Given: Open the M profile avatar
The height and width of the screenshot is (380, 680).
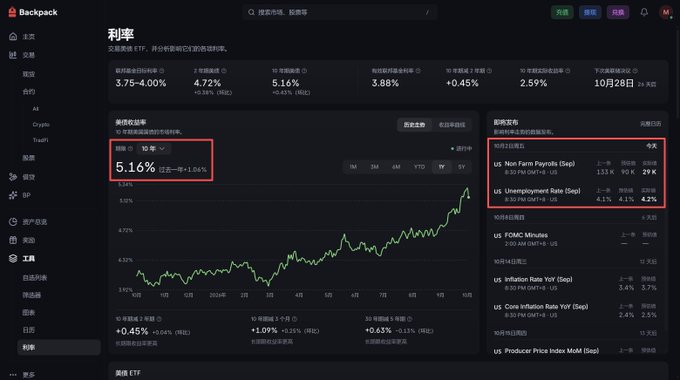Looking at the screenshot, I should tap(665, 12).
